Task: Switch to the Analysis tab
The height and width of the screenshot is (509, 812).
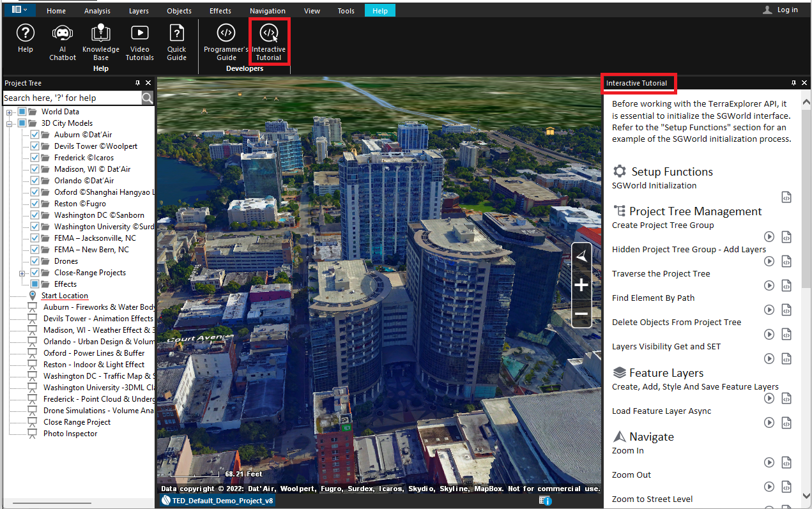Action: [x=97, y=11]
